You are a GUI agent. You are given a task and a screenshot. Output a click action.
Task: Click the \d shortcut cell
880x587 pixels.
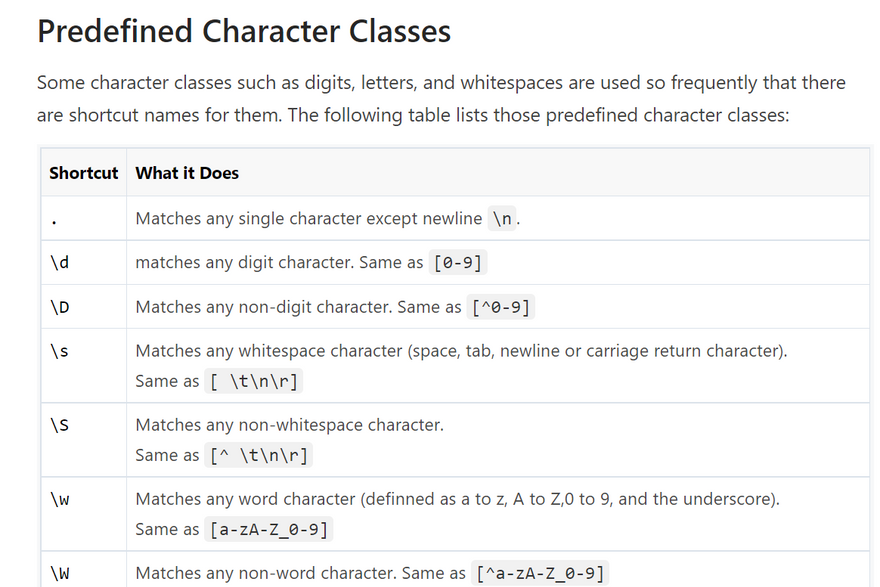click(60, 263)
